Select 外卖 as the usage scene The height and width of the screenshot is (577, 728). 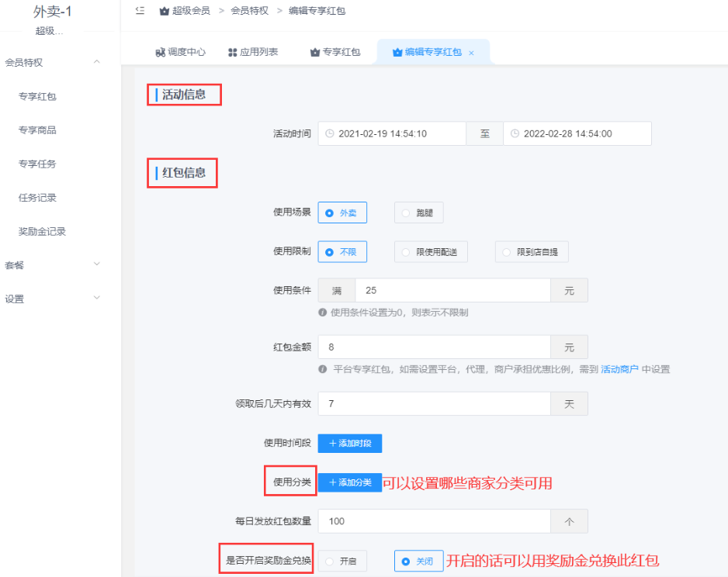point(342,213)
